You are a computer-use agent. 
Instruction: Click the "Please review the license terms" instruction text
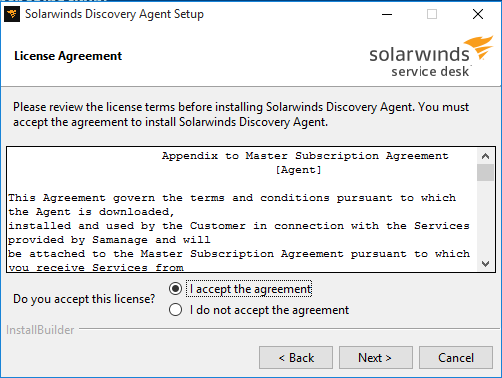click(241, 114)
